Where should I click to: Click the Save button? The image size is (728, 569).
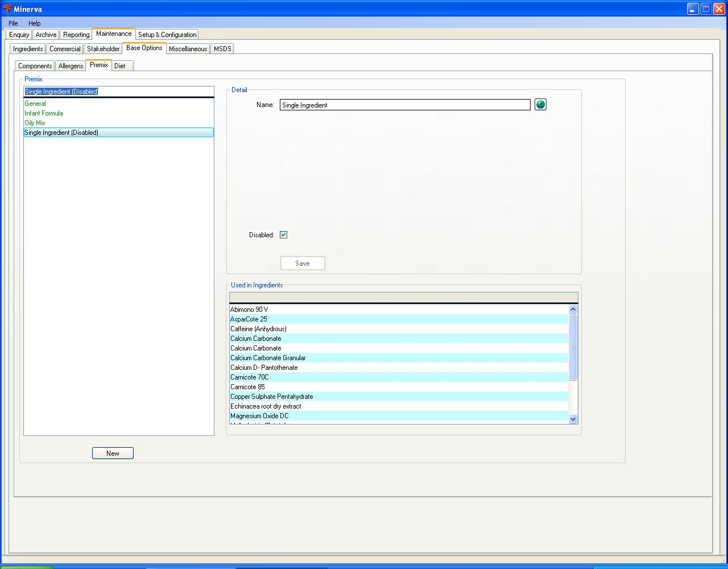coord(303,263)
